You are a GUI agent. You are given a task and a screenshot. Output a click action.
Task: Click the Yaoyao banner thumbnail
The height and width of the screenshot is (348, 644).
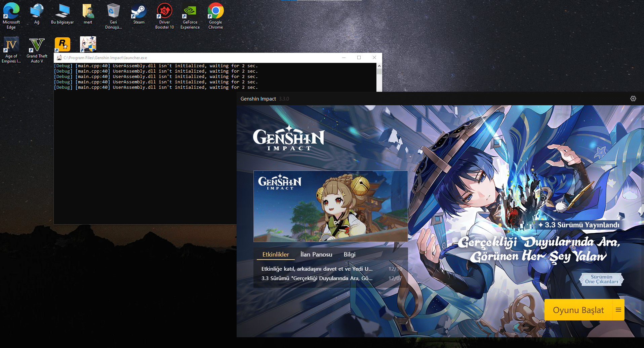click(x=330, y=206)
